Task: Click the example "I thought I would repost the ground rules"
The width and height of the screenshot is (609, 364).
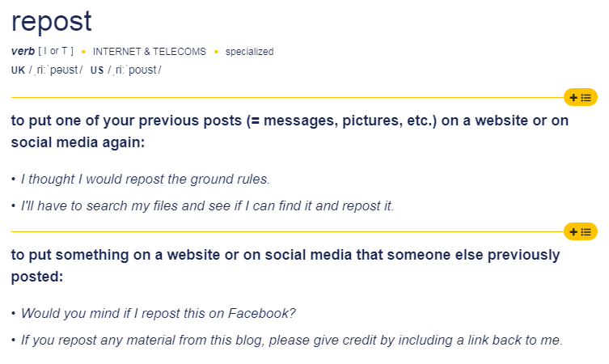Action: tap(146, 179)
